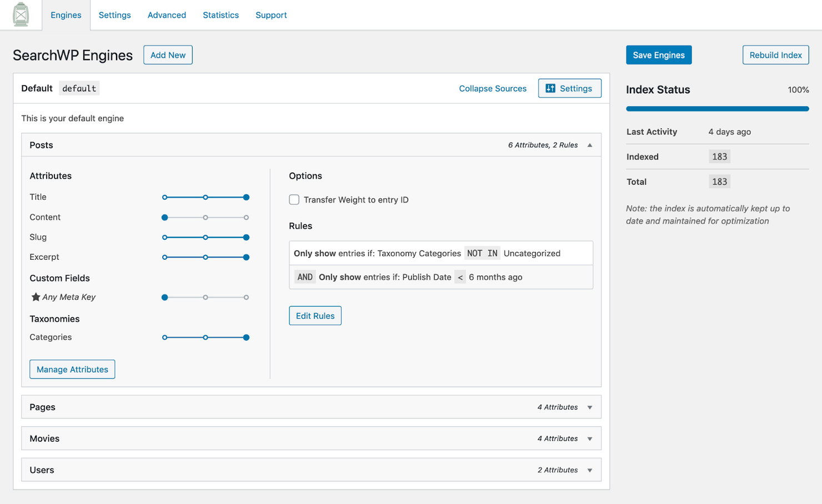Viewport: 822px width, 504px height.
Task: Set Excerpt weight slider to middle stop
Action: 205,258
